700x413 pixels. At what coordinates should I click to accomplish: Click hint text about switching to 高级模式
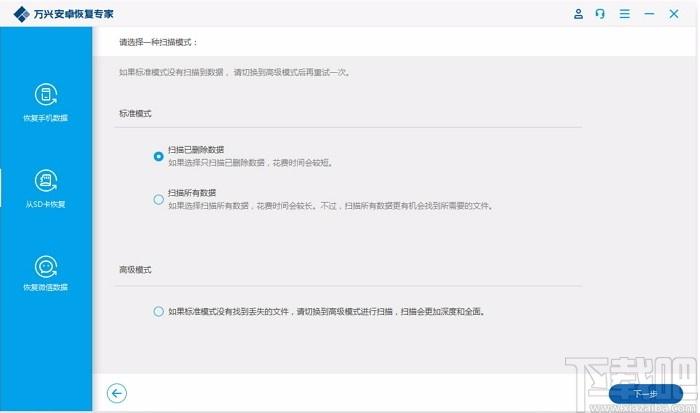tap(234, 72)
